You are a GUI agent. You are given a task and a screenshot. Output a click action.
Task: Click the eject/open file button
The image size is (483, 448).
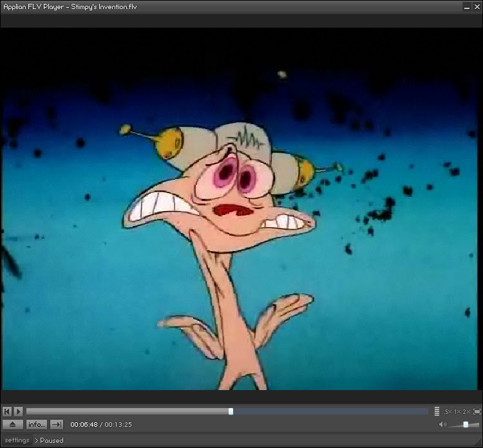[x=13, y=424]
